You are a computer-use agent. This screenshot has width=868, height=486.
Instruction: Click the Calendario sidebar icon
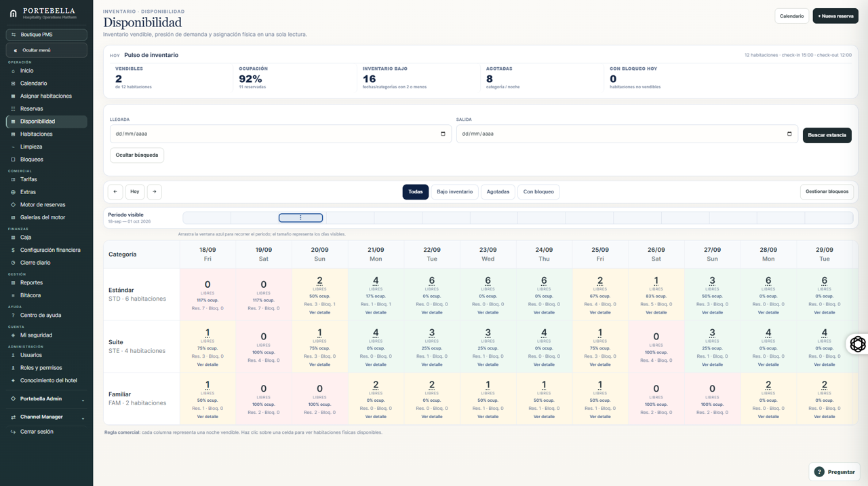pos(13,83)
